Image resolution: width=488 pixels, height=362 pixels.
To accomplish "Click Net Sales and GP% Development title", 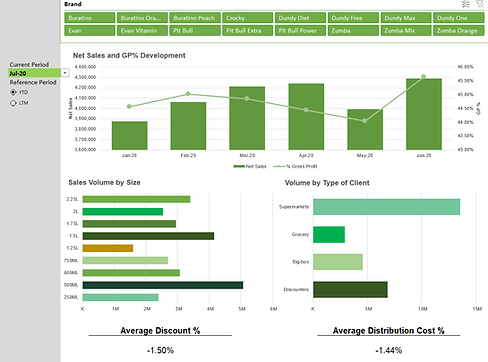I will (129, 56).
